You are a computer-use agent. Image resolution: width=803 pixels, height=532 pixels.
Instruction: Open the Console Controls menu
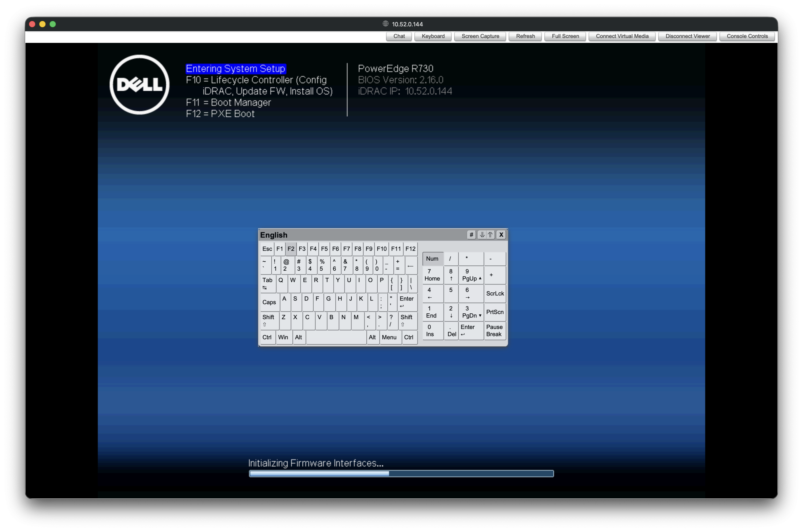pos(747,36)
